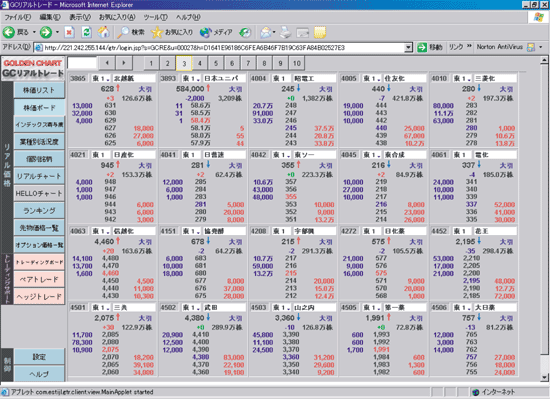The width and height of the screenshot is (550, 399).
Task: Open the Search (検索) toolbar button
Action: coord(130,32)
